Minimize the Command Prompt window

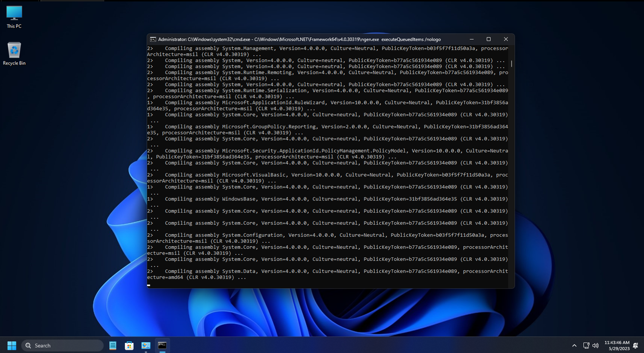coord(471,39)
